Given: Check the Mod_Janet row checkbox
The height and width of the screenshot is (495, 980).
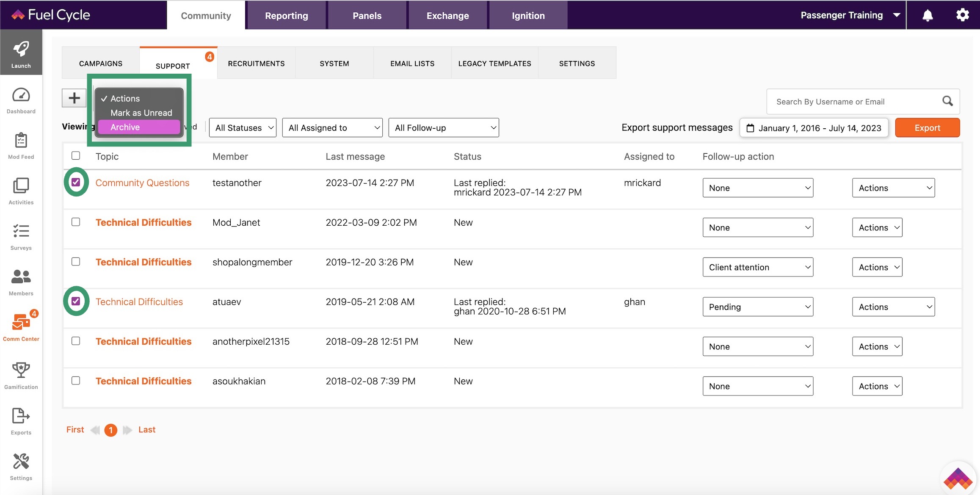Looking at the screenshot, I should click(x=76, y=222).
